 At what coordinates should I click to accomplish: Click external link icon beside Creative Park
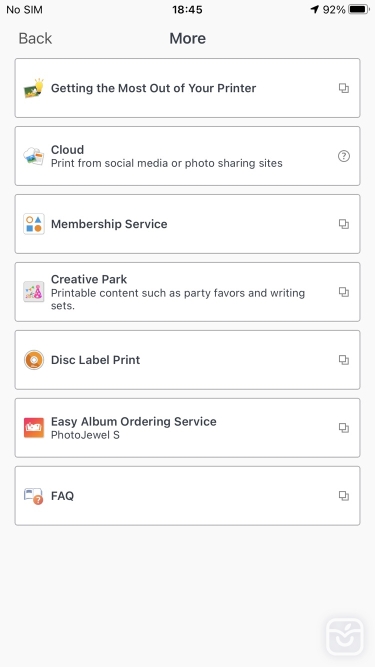pyautogui.click(x=344, y=292)
